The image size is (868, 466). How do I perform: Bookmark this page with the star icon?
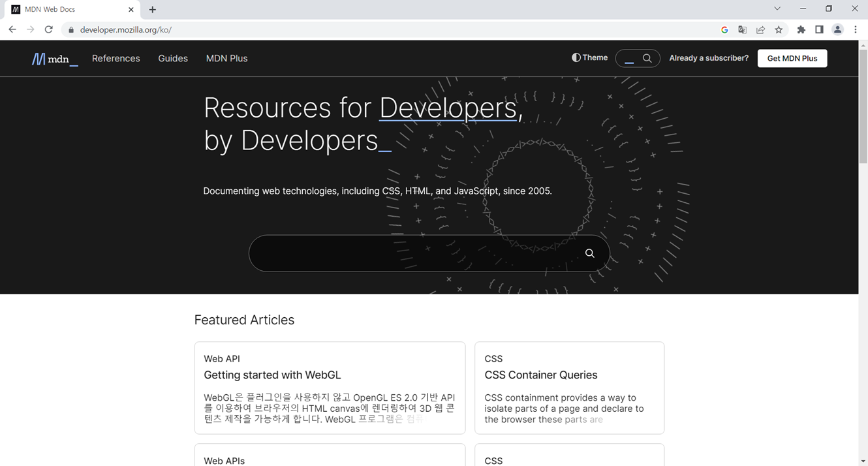click(x=779, y=30)
